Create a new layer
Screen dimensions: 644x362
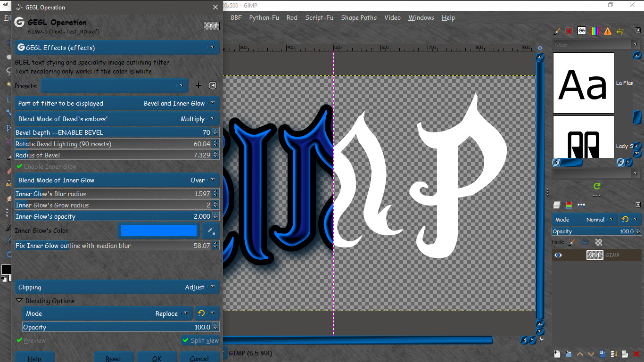pos(557,354)
